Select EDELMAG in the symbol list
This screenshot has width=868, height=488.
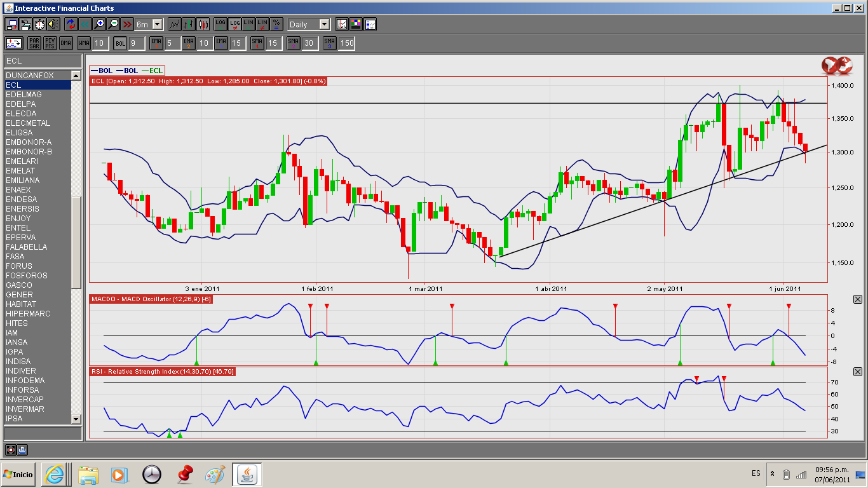coord(37,95)
